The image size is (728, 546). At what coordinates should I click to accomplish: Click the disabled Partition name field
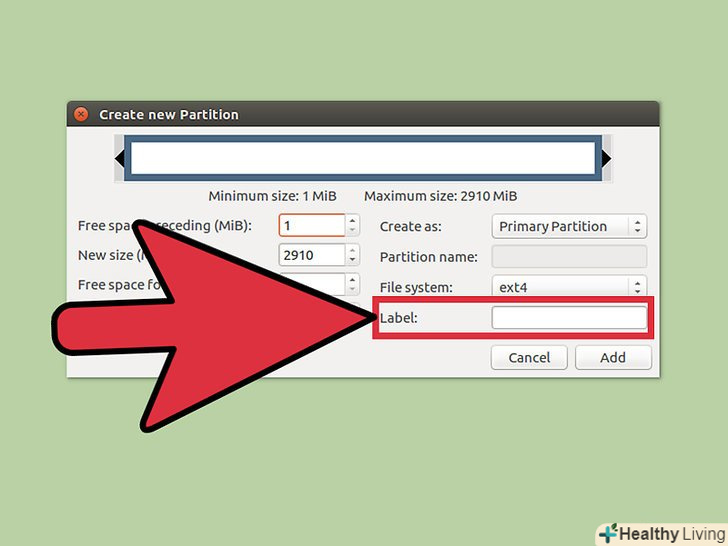569,257
